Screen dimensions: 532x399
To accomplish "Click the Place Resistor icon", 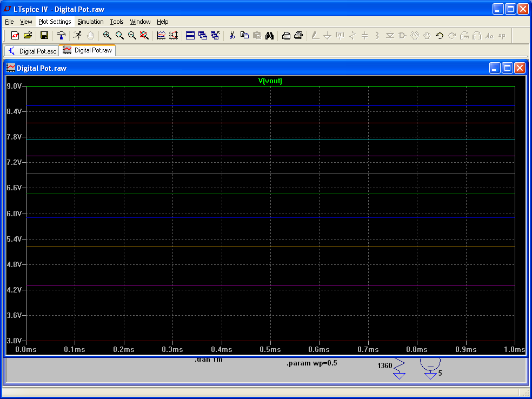I will point(353,35).
